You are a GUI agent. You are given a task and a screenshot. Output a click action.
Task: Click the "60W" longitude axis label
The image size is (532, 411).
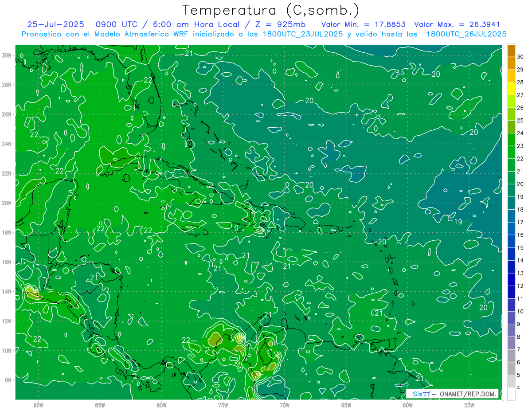(408, 405)
